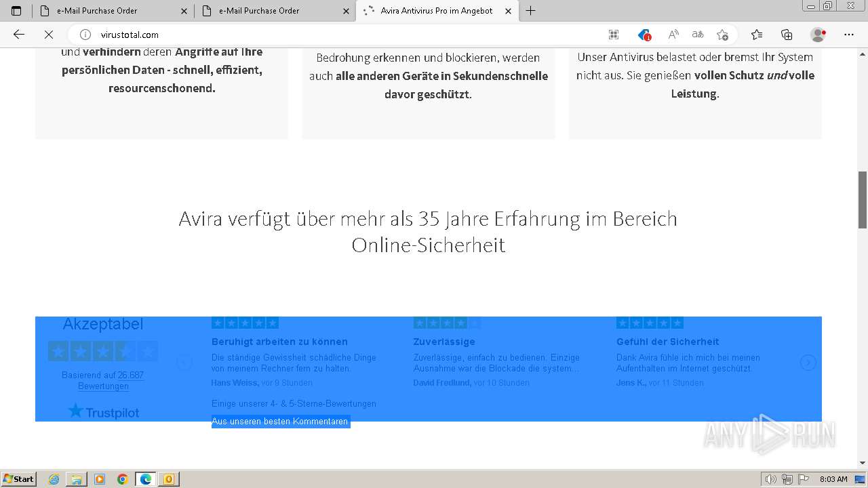Close the Avira Antivirus Pro tab

click(x=509, y=11)
